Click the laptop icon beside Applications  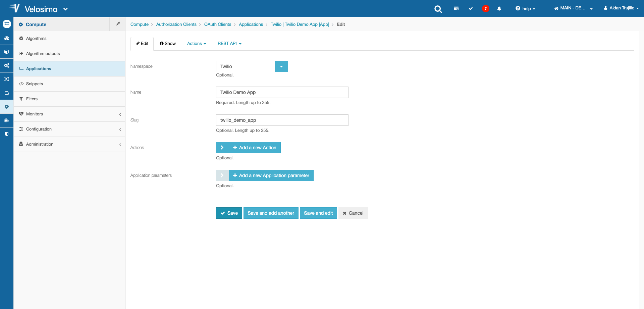pos(21,68)
